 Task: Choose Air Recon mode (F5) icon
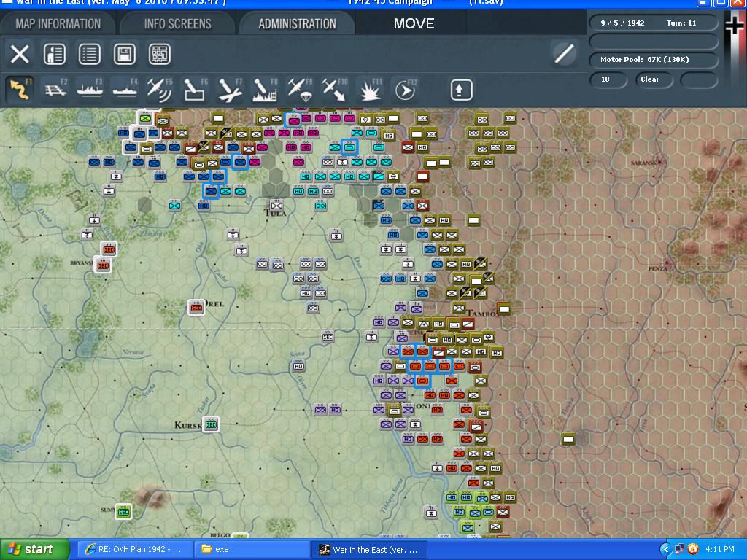(160, 90)
